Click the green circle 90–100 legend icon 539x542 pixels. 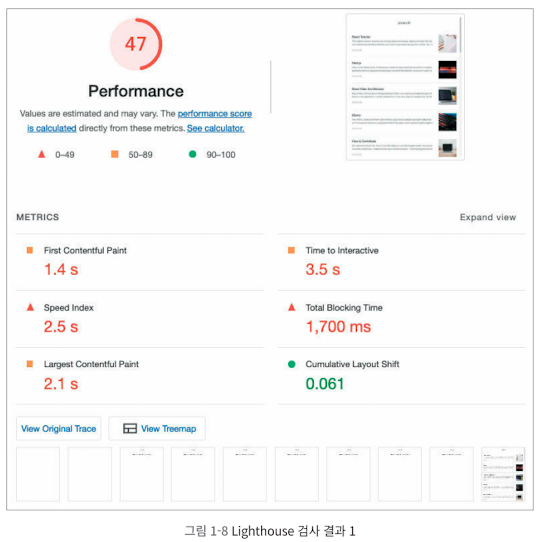point(193,154)
